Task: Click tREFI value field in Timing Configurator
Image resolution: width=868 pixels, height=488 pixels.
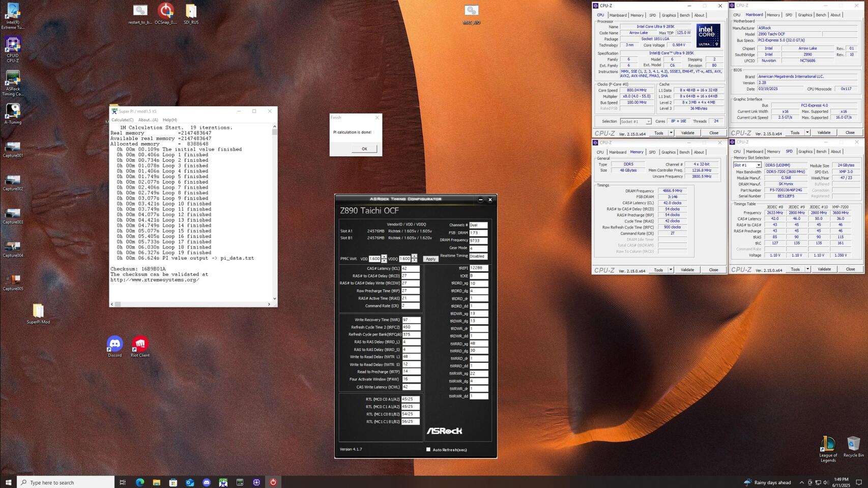Action: point(478,268)
